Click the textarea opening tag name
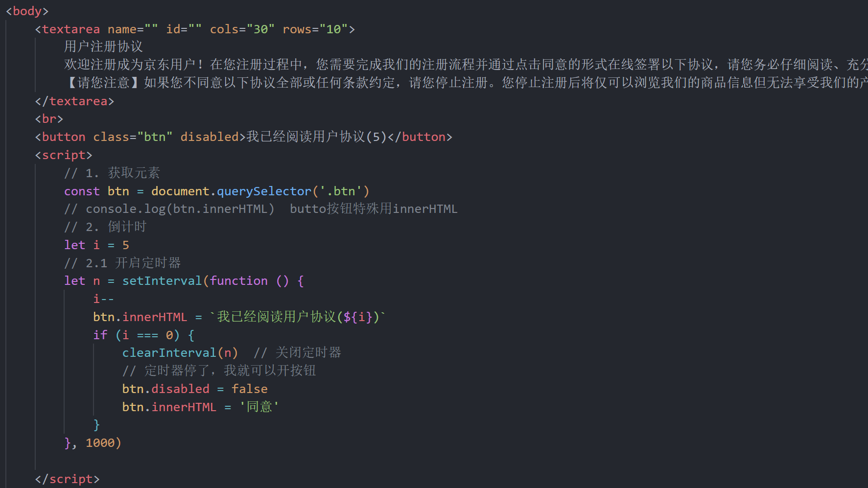 [x=71, y=29]
